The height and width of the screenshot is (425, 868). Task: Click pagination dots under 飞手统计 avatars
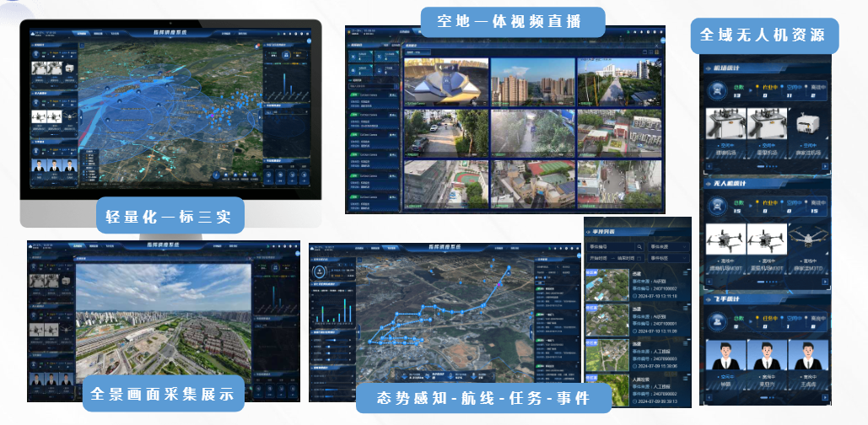767,396
